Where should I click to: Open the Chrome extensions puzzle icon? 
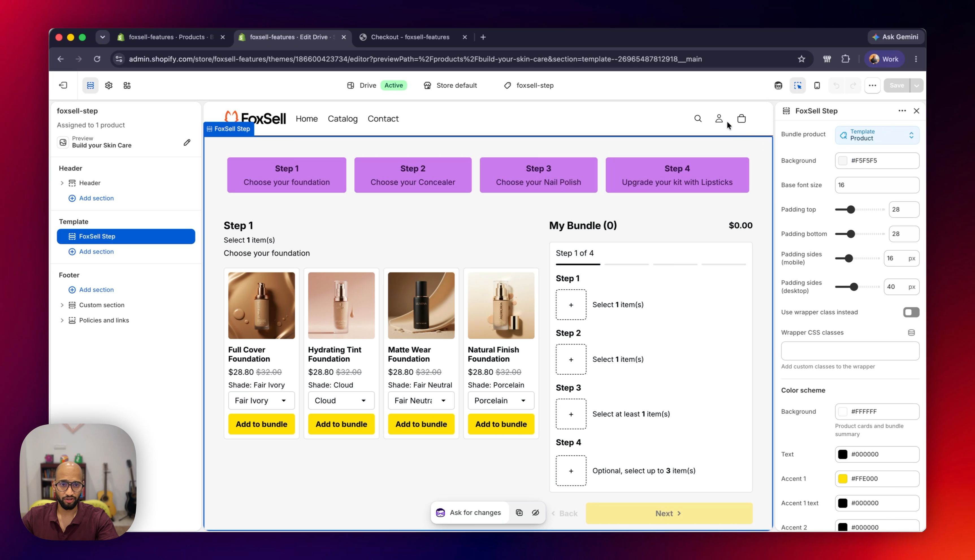click(x=845, y=59)
